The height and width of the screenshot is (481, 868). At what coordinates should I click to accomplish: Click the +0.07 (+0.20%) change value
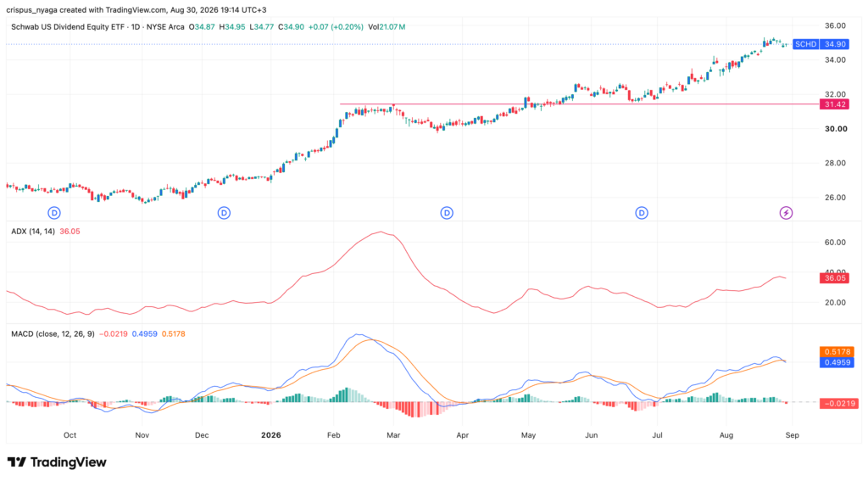click(x=336, y=26)
